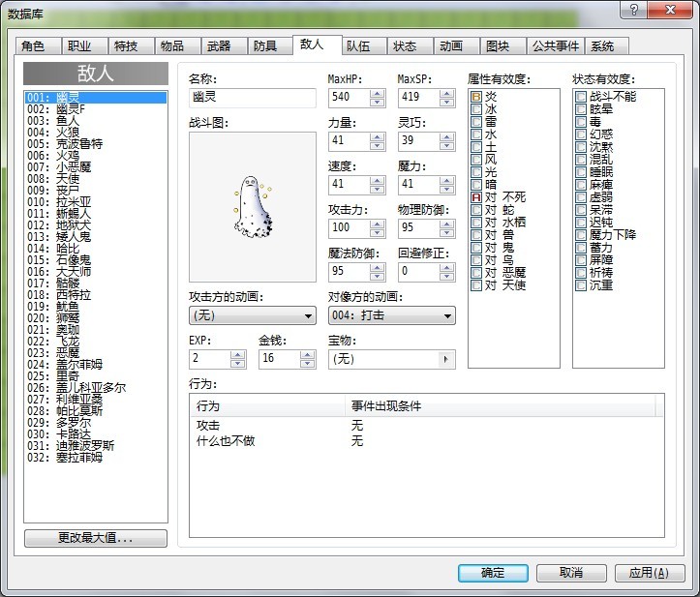Open the 宝物 treasure selector arrow
This screenshot has height=597, width=700.
coord(445,359)
